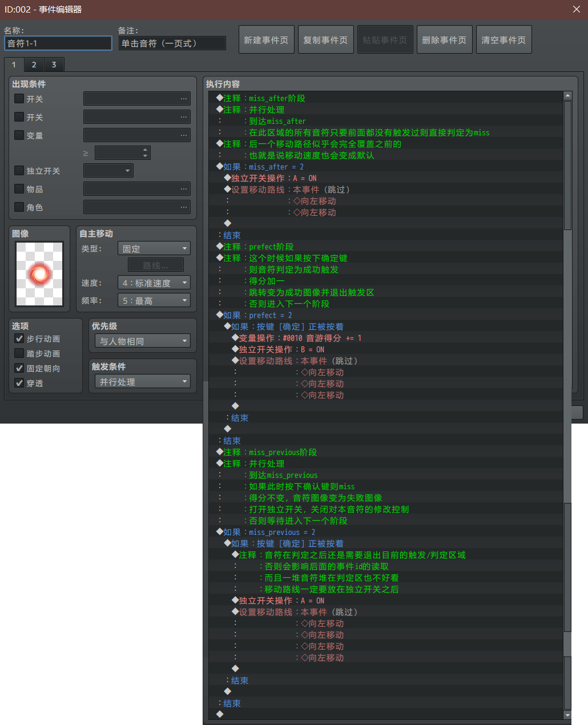Select the 如果:miss_previous = 2 command line
The image size is (588, 725).
coord(386,532)
